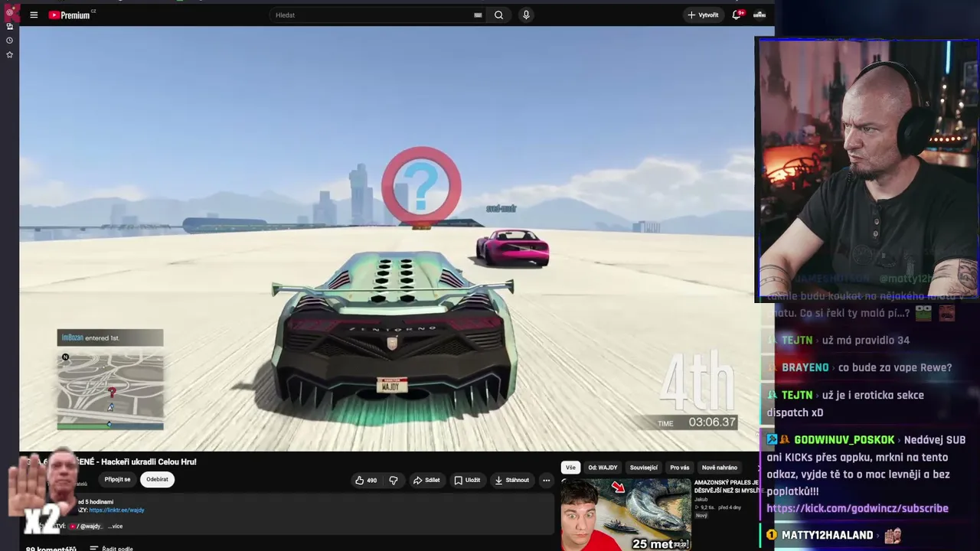Select the Vše filter chip
The width and height of the screenshot is (980, 551).
tap(570, 468)
